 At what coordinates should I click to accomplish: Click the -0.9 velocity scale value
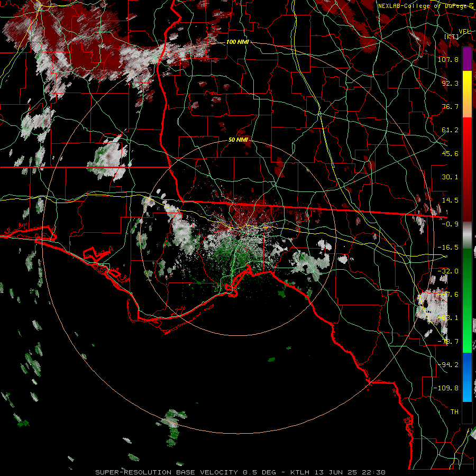click(450, 224)
